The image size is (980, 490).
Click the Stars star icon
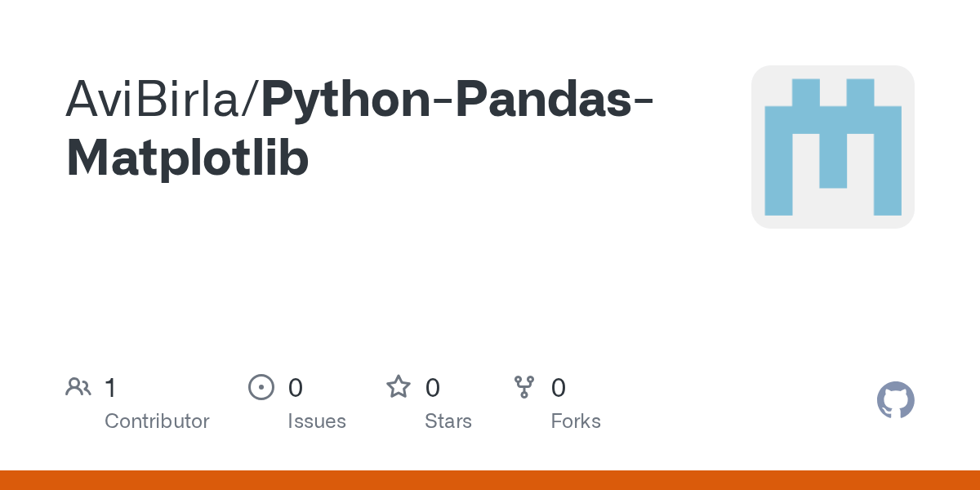pyautogui.click(x=399, y=387)
